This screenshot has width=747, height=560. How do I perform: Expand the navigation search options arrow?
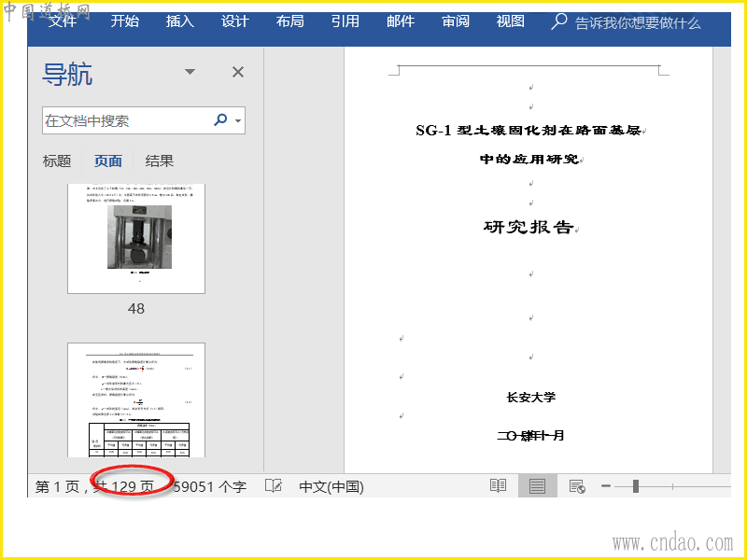tap(238, 120)
